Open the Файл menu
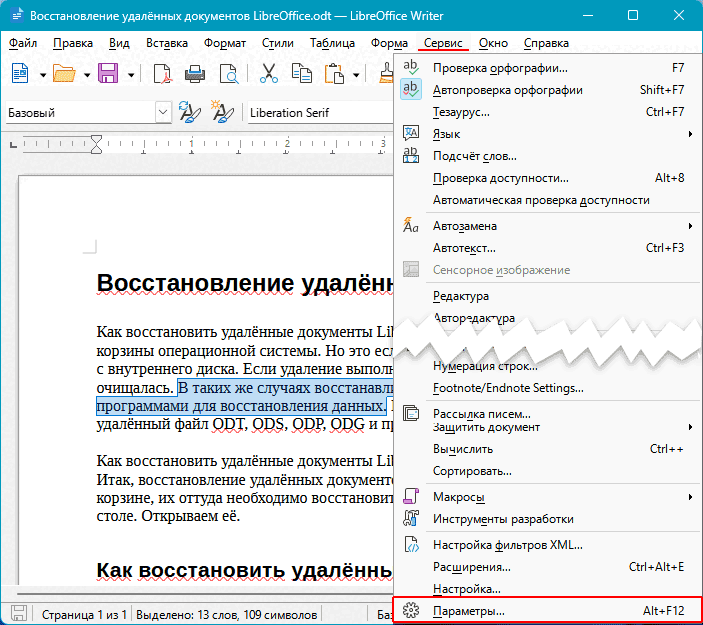 23,43
